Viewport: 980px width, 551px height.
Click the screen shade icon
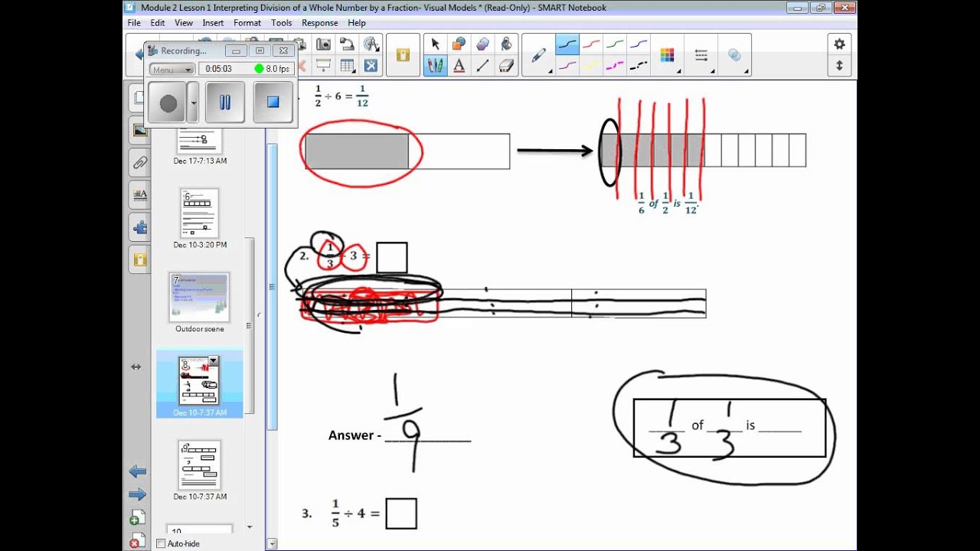[x=323, y=66]
